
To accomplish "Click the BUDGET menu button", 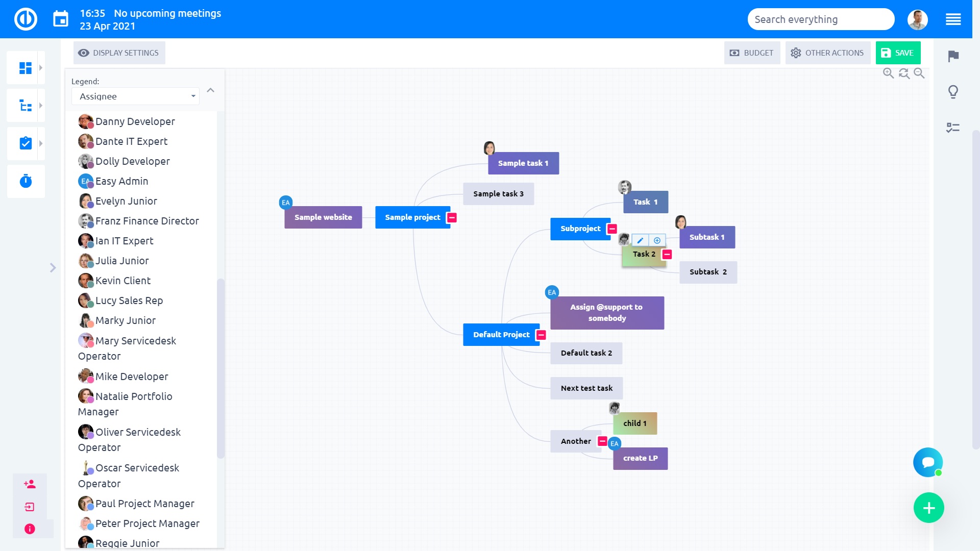I will point(752,53).
